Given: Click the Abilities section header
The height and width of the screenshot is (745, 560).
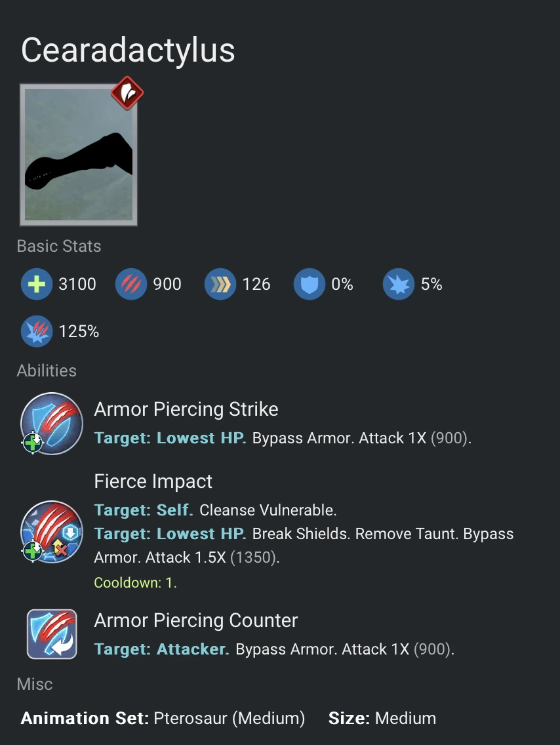Looking at the screenshot, I should click(x=47, y=371).
